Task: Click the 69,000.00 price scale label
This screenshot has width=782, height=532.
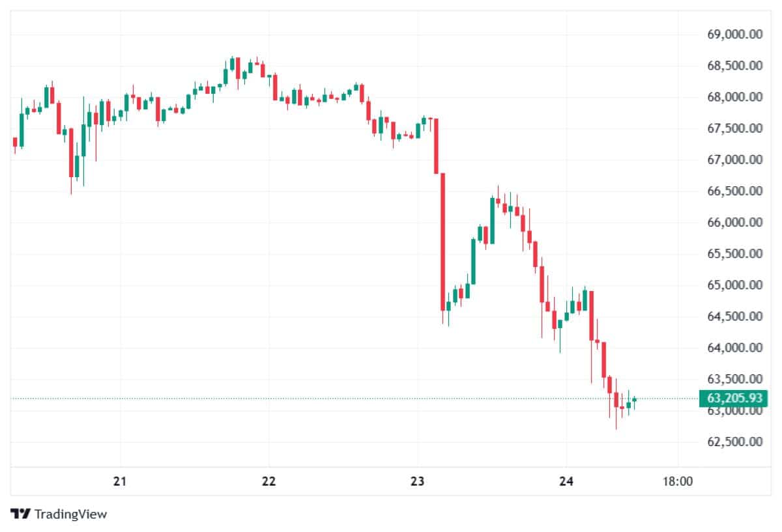Action: click(734, 35)
